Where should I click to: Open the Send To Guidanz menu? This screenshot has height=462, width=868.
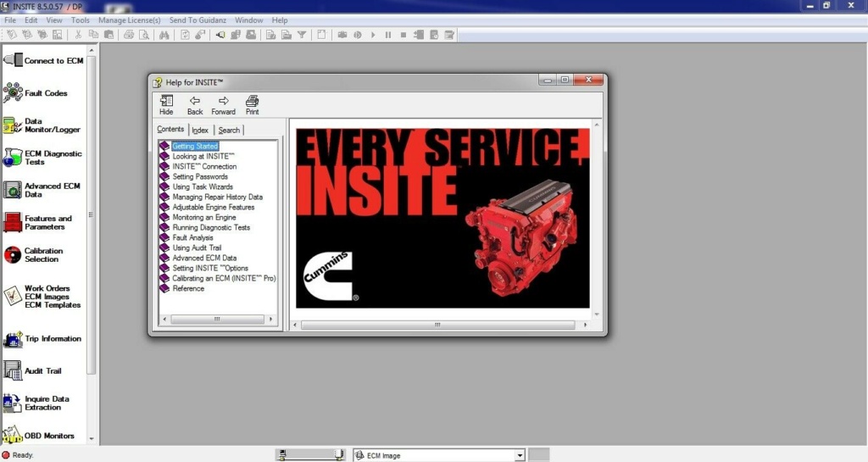(198, 19)
